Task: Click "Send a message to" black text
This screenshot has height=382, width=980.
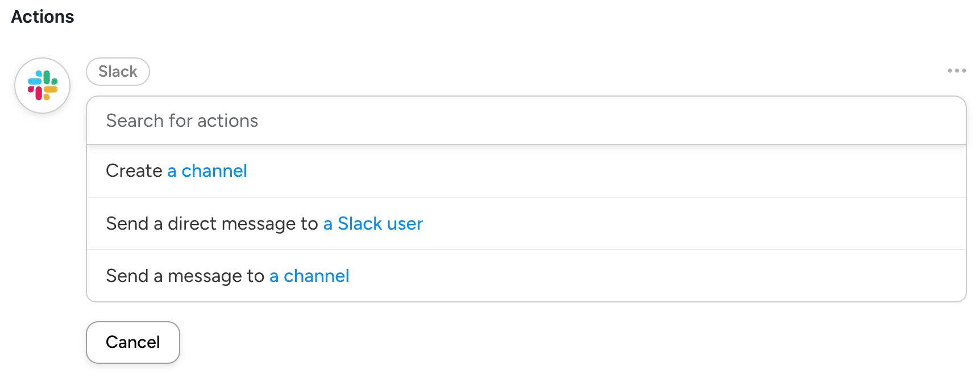Action: 185,276
